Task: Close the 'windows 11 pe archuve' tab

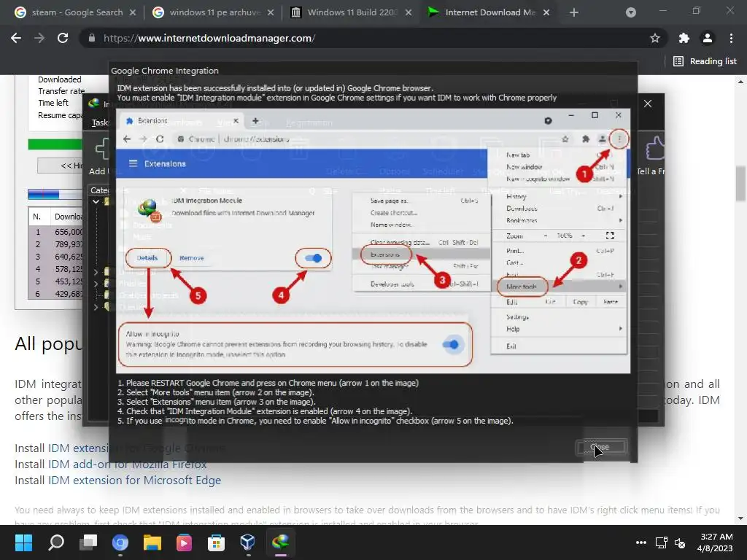Action: pyautogui.click(x=271, y=12)
